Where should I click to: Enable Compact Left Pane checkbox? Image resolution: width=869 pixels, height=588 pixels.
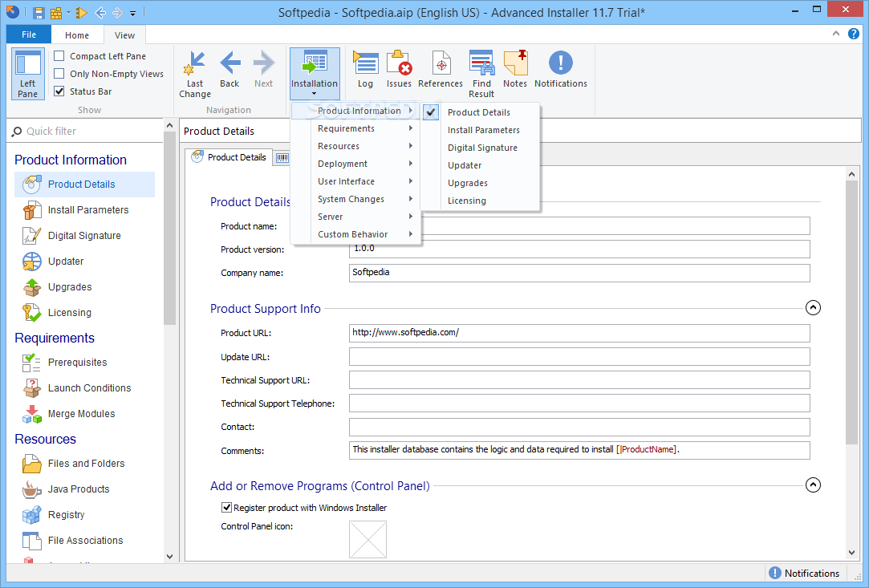59,56
